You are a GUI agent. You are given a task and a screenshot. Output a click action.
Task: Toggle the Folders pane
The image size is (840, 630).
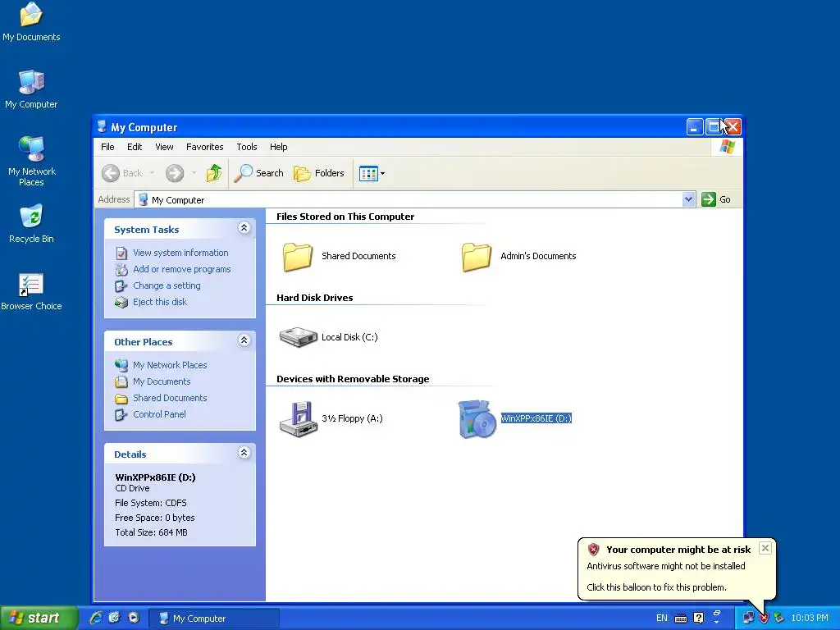(x=319, y=173)
